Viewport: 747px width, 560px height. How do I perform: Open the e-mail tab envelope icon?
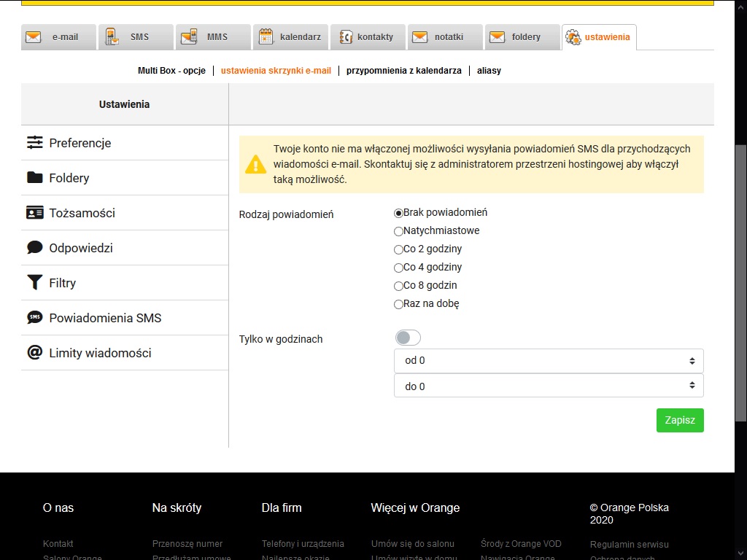[32, 35]
